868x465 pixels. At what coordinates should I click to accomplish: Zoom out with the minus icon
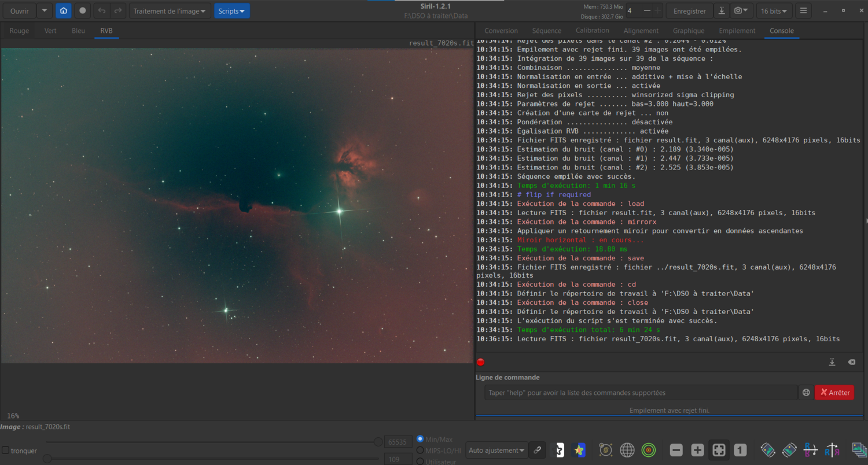pyautogui.click(x=676, y=450)
